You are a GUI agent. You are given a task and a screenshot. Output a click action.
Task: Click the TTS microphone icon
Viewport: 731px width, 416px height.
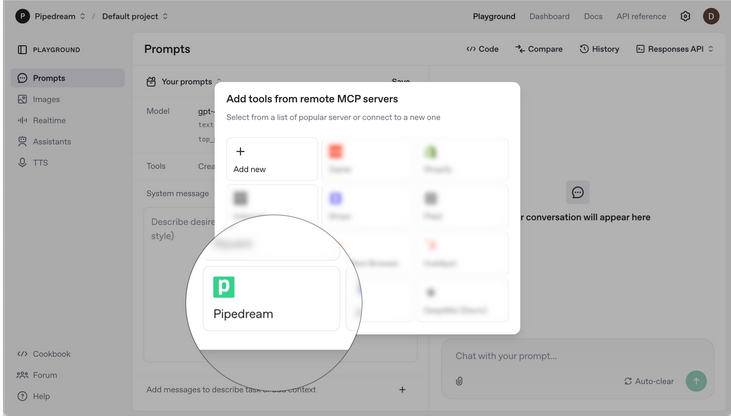pyautogui.click(x=22, y=163)
